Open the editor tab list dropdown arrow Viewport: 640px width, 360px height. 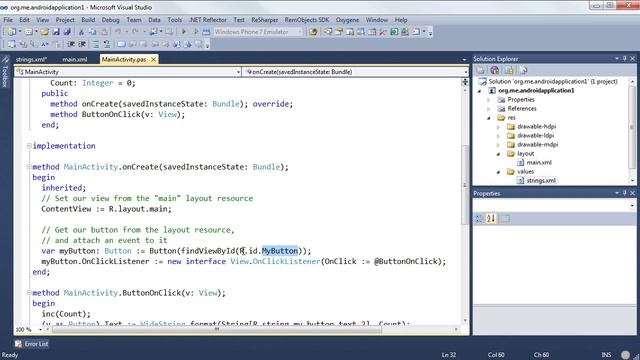464,60
